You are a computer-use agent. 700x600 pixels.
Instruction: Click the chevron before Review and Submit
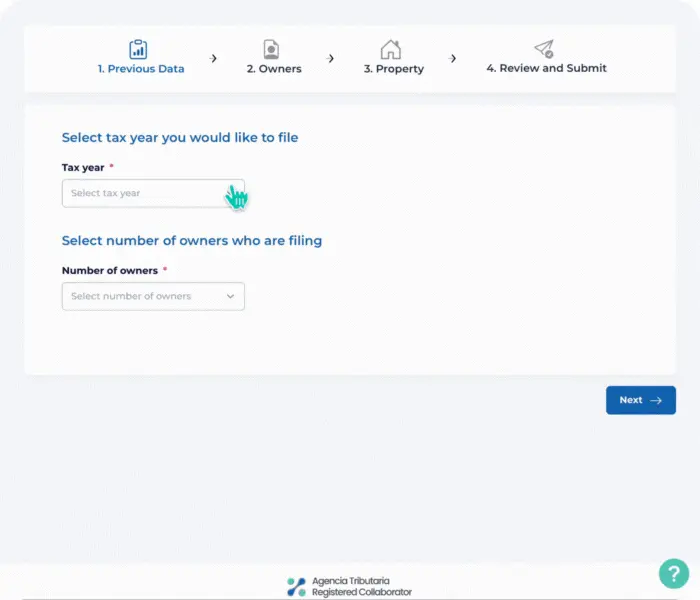coord(453,59)
